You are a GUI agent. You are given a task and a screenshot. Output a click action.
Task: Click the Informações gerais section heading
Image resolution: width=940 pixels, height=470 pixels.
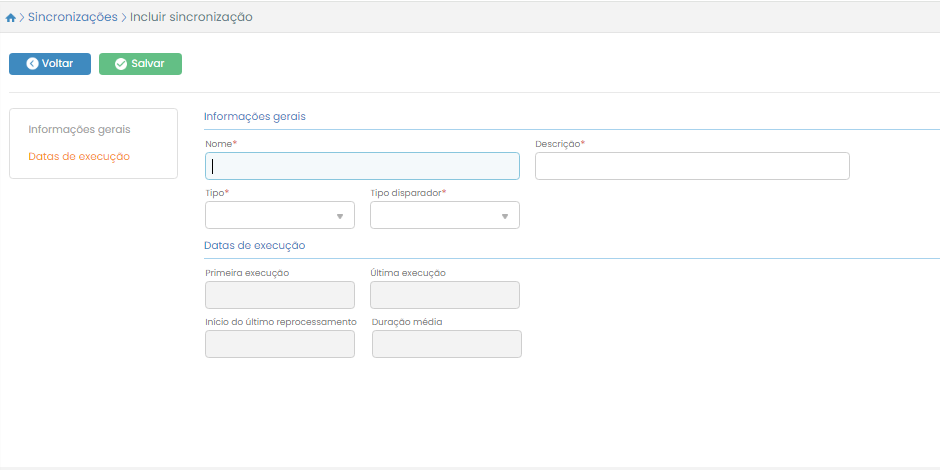[255, 116]
